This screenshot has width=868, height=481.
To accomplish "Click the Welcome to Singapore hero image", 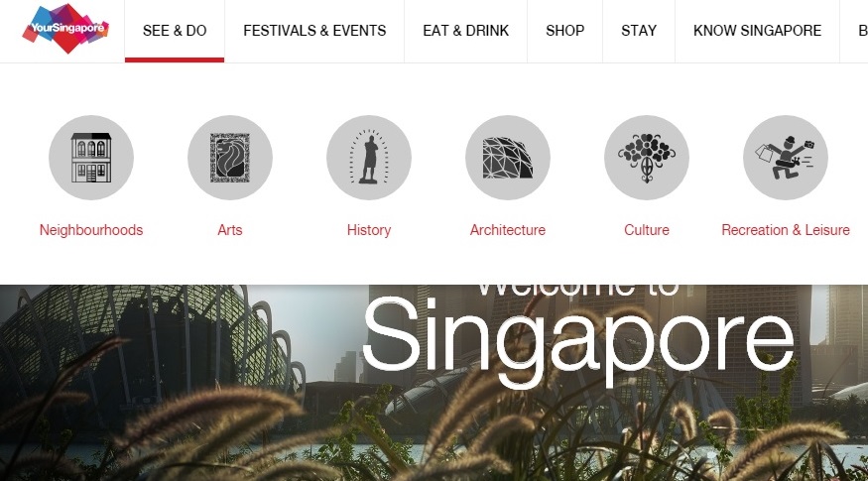I will coord(434,383).
